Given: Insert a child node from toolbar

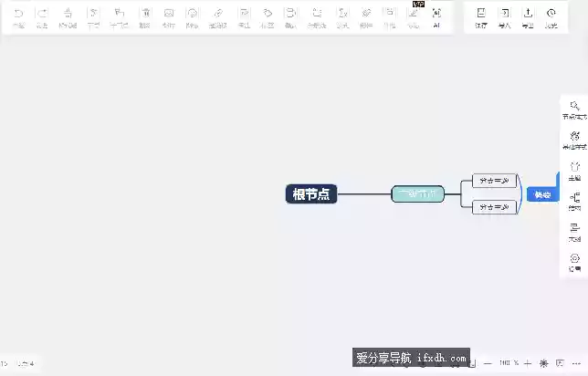Looking at the screenshot, I should click(x=119, y=17).
